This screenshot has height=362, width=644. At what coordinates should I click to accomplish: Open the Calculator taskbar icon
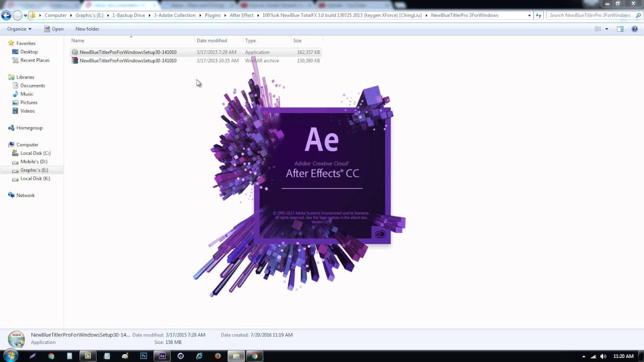coord(69,356)
